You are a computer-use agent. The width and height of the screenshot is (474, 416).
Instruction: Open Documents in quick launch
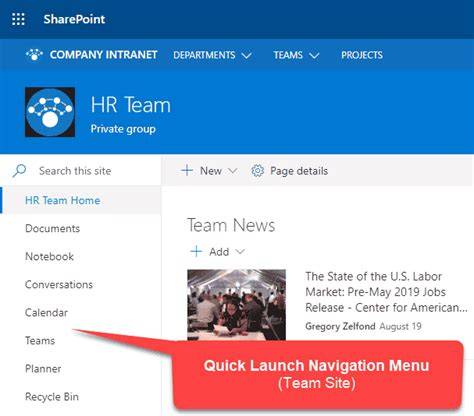[x=52, y=228]
